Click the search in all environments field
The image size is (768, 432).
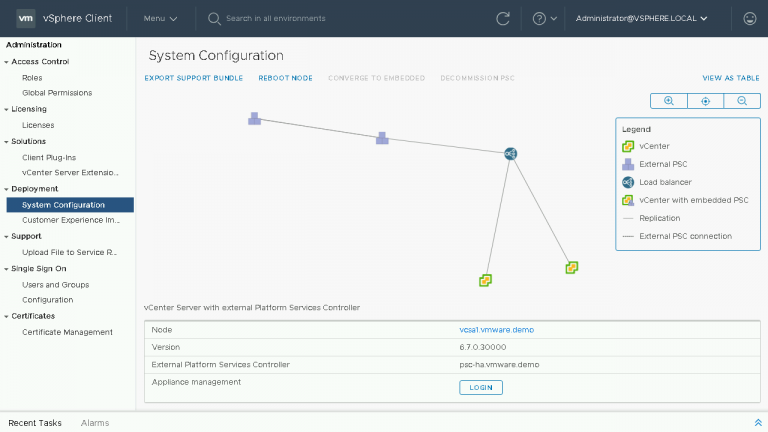click(276, 19)
